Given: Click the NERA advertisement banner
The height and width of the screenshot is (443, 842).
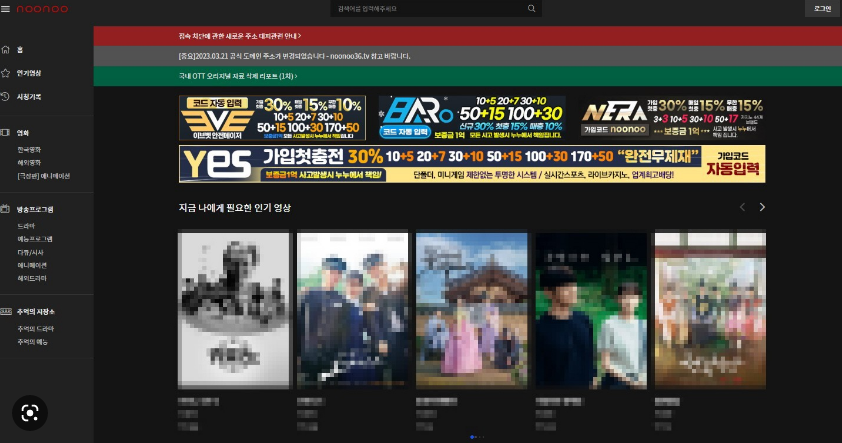Looking at the screenshot, I should [672, 118].
